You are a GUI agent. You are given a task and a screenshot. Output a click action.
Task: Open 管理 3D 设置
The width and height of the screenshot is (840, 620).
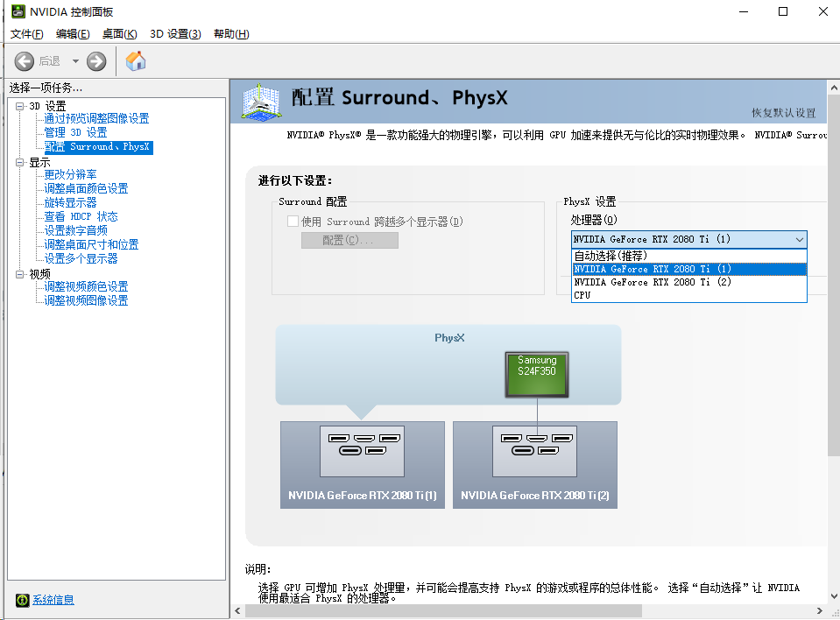(x=75, y=132)
